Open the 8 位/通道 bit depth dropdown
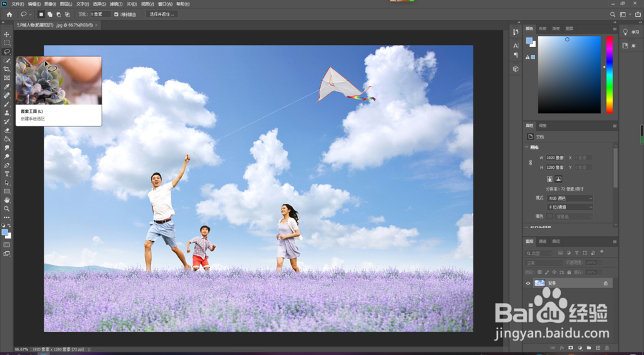644x355 pixels. click(x=570, y=207)
